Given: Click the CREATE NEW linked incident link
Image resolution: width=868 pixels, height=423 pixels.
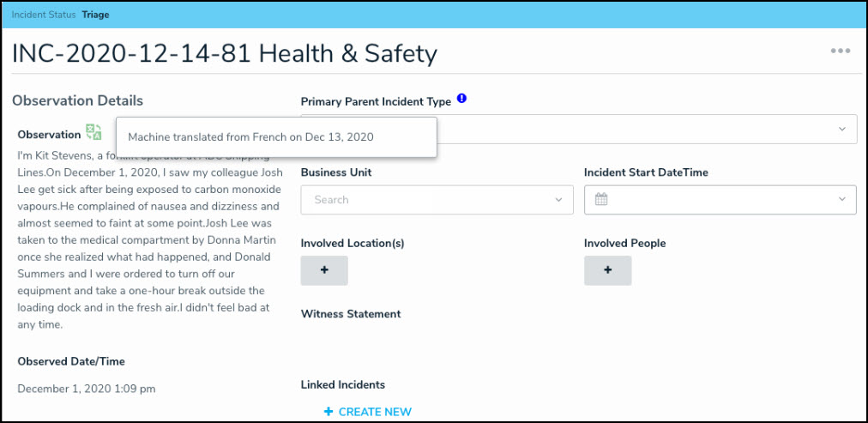Looking at the screenshot, I should (375, 412).
